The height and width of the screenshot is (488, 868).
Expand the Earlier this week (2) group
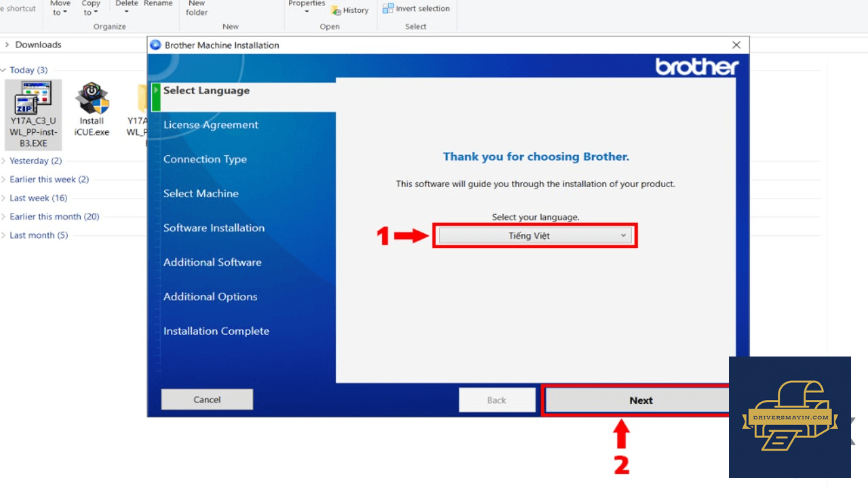(x=3, y=180)
